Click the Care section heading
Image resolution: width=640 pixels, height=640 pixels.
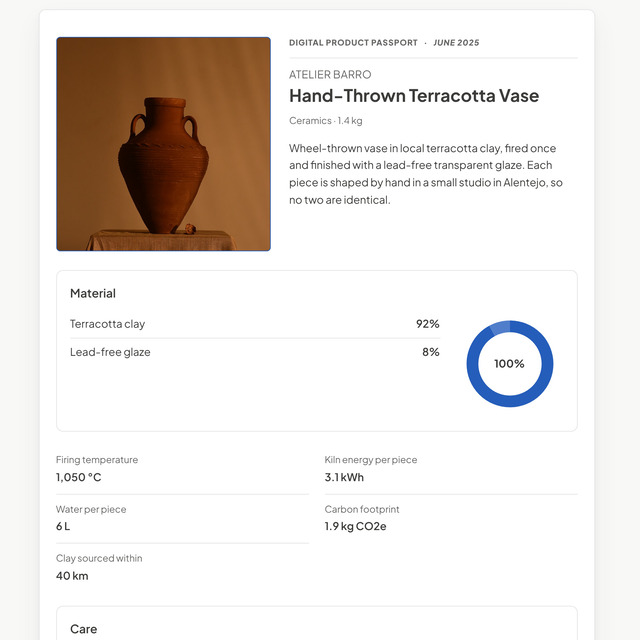click(84, 629)
